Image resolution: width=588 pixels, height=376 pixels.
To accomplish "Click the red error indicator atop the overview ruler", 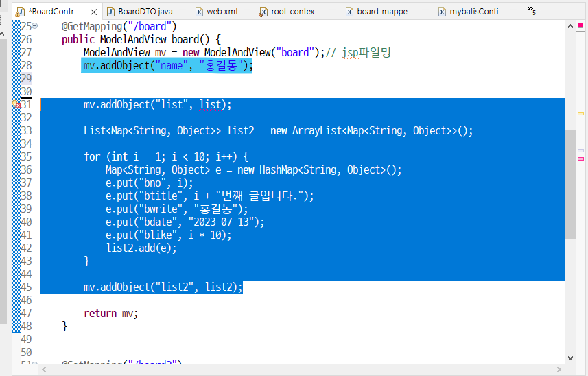I will pyautogui.click(x=580, y=25).
